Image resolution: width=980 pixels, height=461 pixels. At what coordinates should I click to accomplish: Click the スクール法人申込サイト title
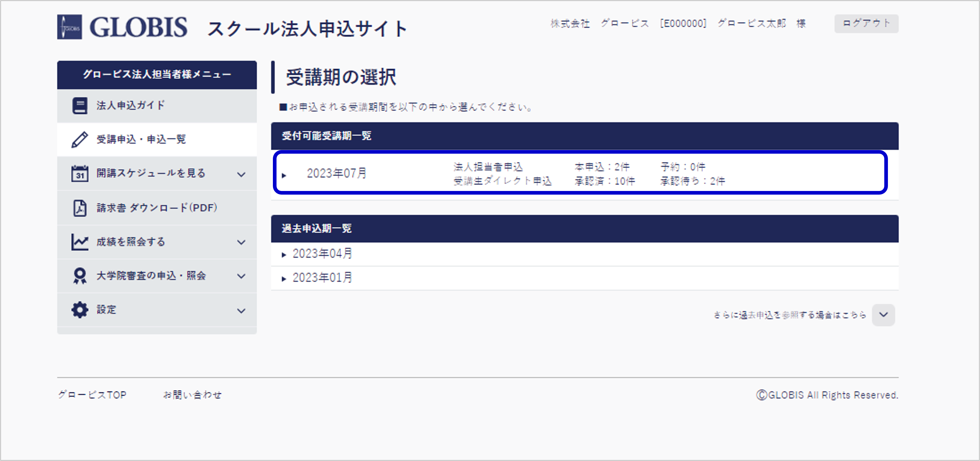pyautogui.click(x=307, y=29)
